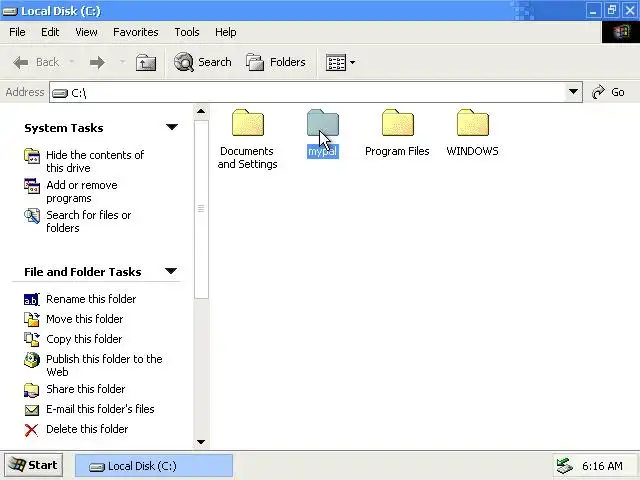Image resolution: width=640 pixels, height=480 pixels.
Task: Click the Windows flag logo throbber
Action: (x=621, y=32)
